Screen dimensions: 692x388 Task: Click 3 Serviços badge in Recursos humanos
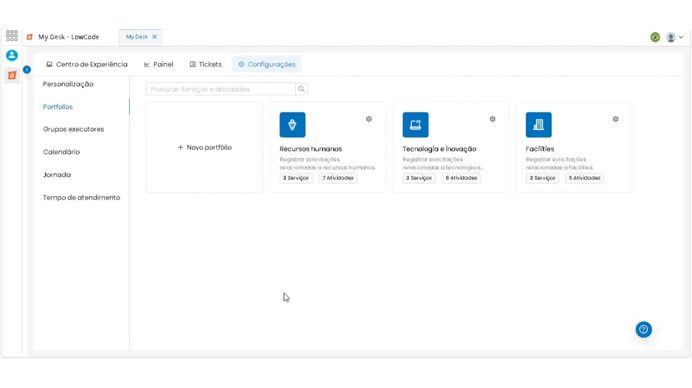tap(296, 178)
